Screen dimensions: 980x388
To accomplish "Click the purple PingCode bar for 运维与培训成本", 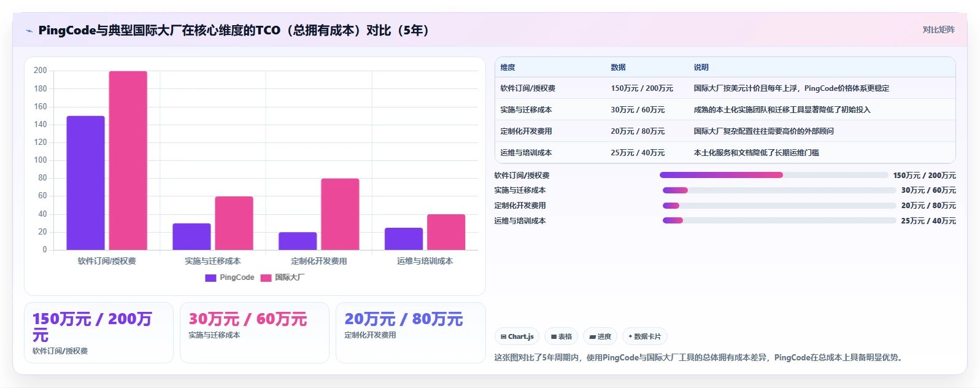I will coord(404,239).
